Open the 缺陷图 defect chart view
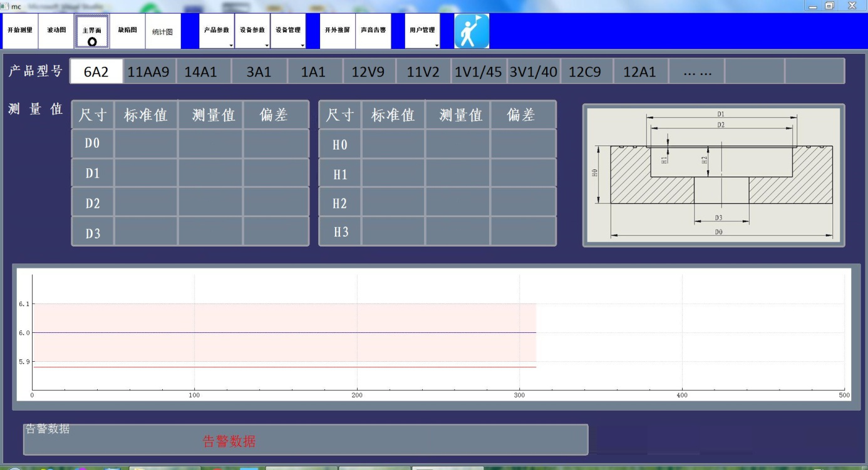Screen dimensions: 868x470 pyautogui.click(x=128, y=31)
